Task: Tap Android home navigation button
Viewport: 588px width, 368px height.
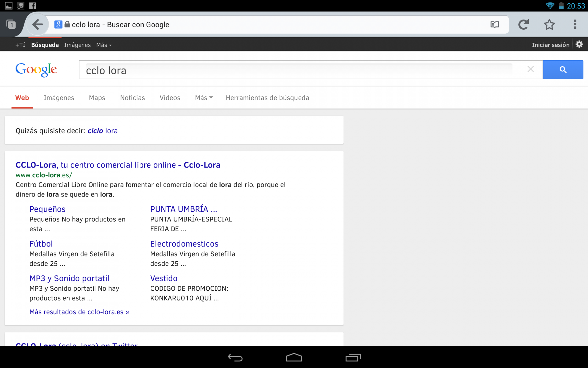Action: (294, 357)
